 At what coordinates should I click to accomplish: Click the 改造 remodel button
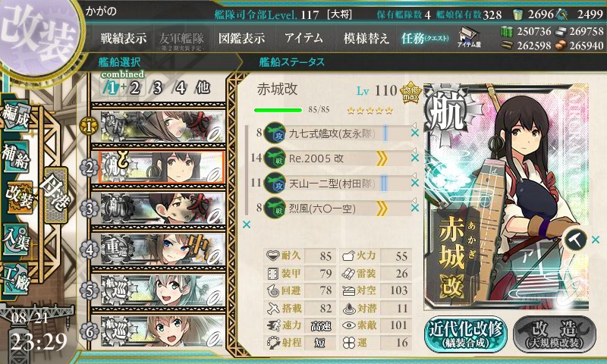click(x=555, y=334)
